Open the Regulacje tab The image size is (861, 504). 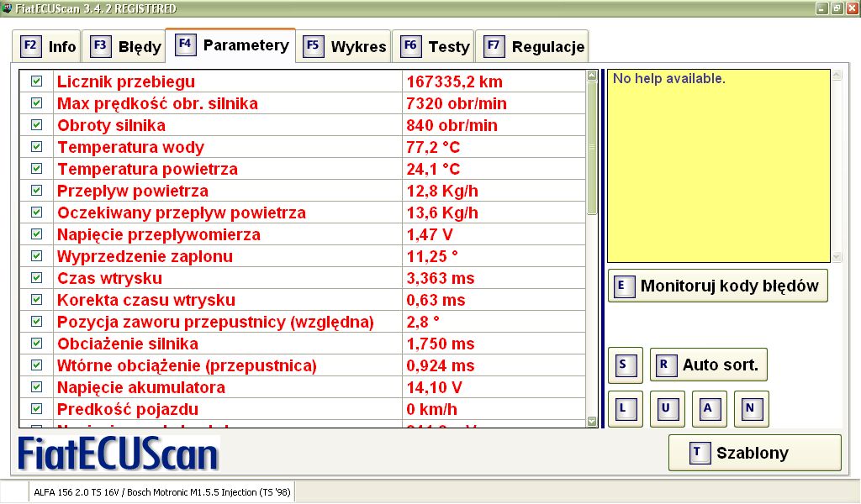[532, 46]
